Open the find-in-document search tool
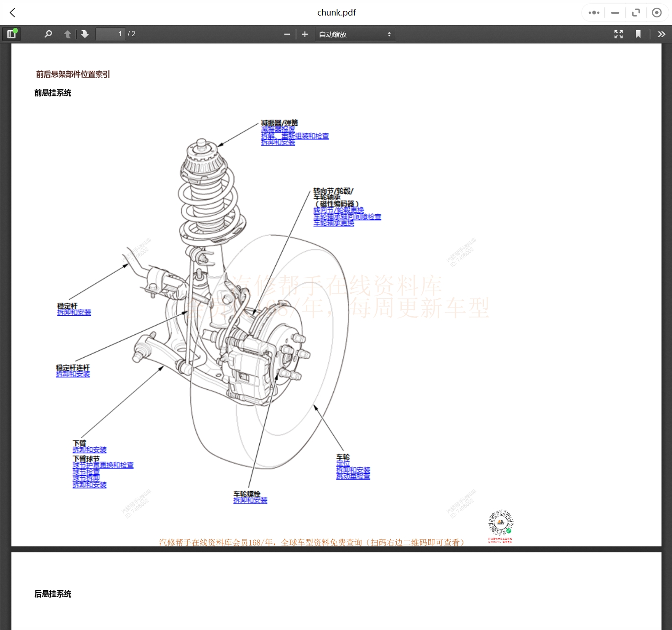This screenshot has width=672, height=630. pos(48,34)
